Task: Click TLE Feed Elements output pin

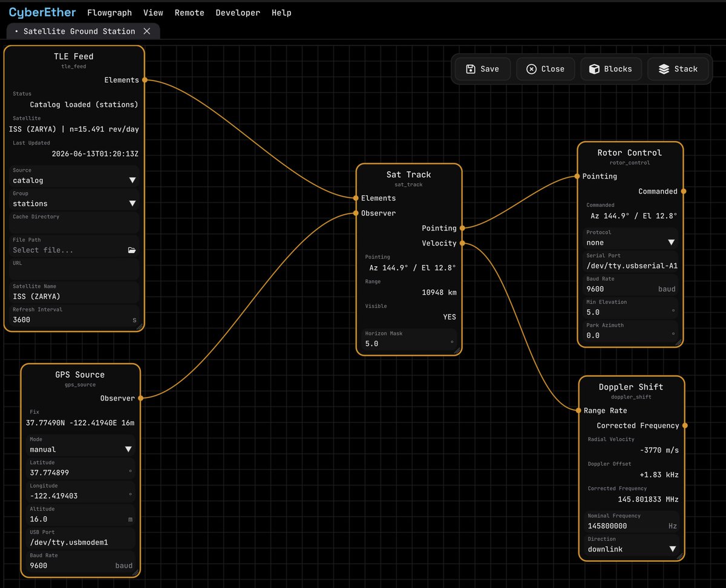Action: pyautogui.click(x=144, y=80)
